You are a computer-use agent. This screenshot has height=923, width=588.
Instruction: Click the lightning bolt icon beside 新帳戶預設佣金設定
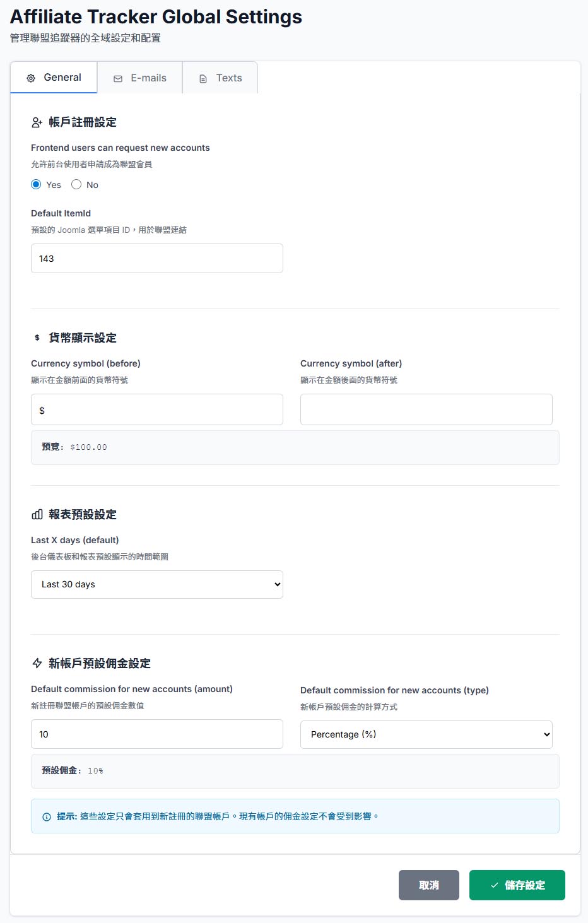(x=37, y=664)
